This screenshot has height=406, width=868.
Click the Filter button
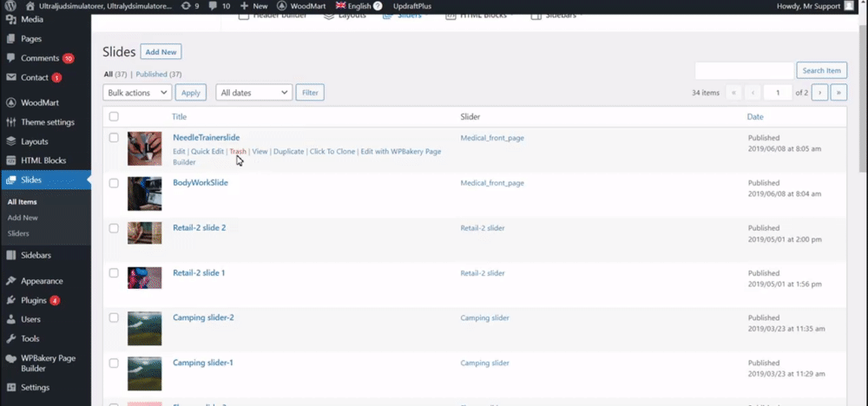[310, 92]
